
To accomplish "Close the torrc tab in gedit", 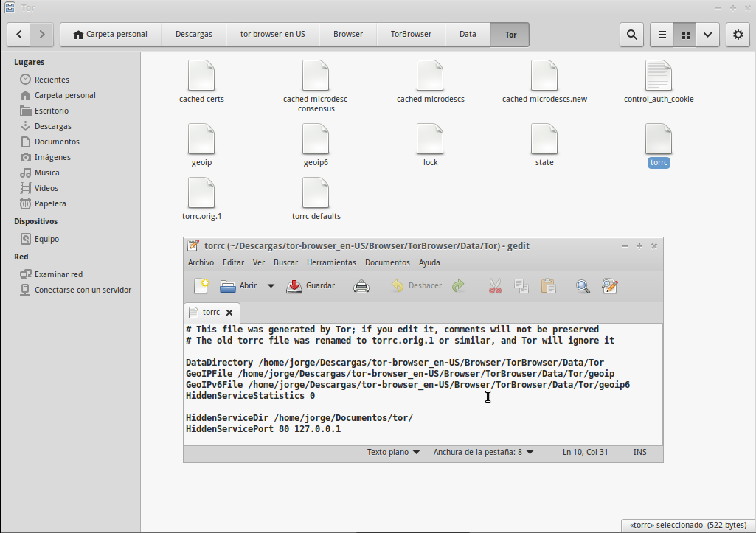I will [229, 313].
